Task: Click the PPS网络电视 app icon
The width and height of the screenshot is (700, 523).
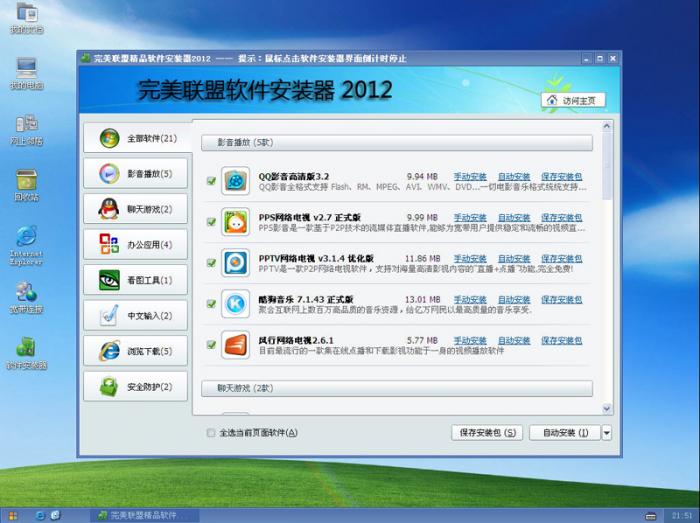Action: 235,221
